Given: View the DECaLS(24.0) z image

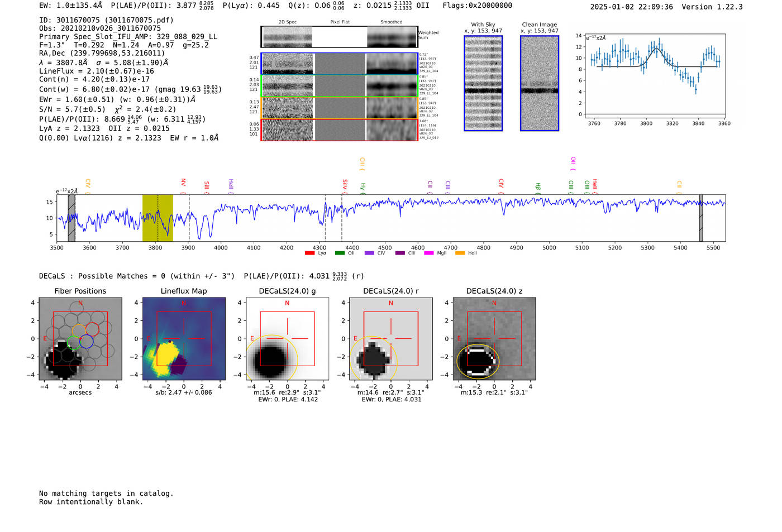Looking at the screenshot, I should [494, 339].
